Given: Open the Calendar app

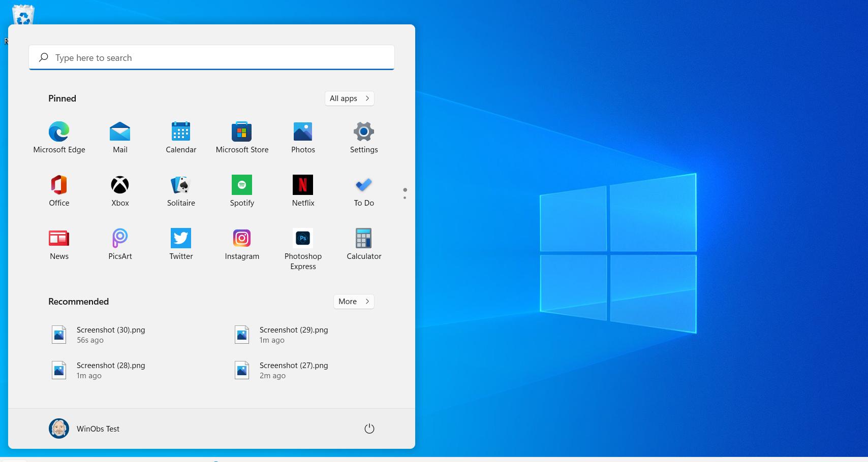Looking at the screenshot, I should pos(181,138).
